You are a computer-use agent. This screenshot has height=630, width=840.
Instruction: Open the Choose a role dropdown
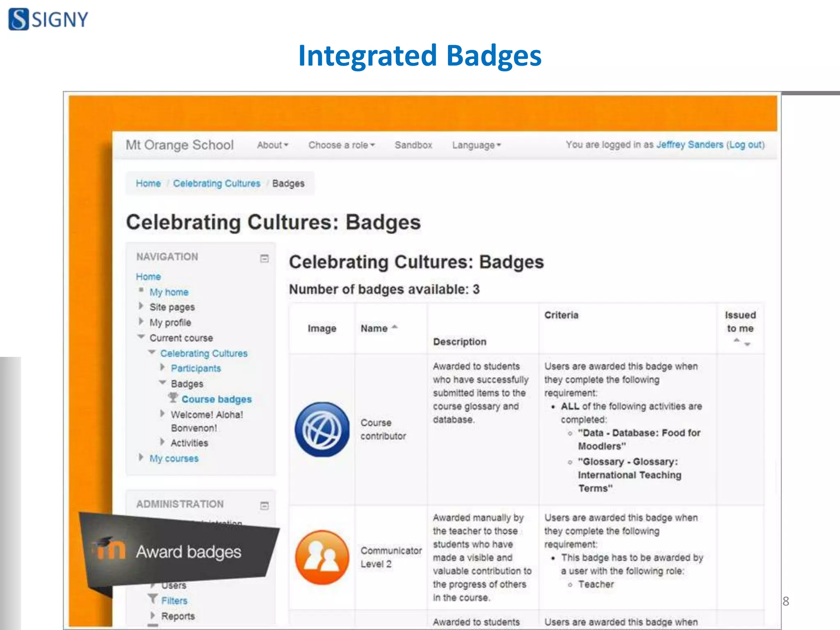point(342,145)
